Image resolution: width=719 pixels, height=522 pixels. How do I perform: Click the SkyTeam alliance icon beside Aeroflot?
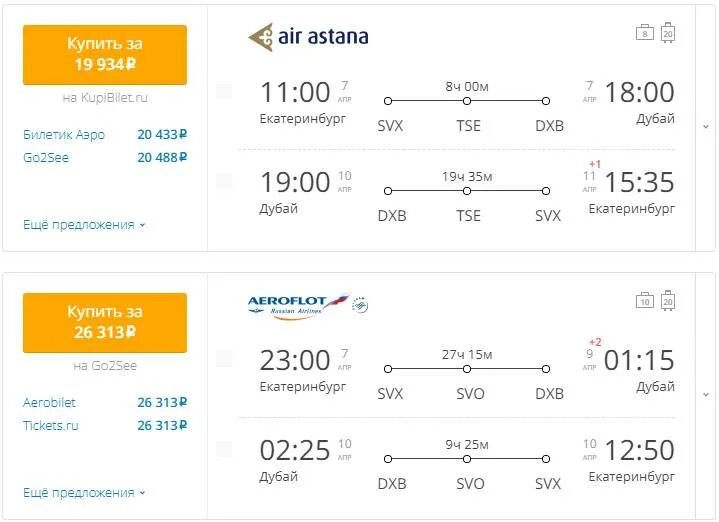click(361, 303)
